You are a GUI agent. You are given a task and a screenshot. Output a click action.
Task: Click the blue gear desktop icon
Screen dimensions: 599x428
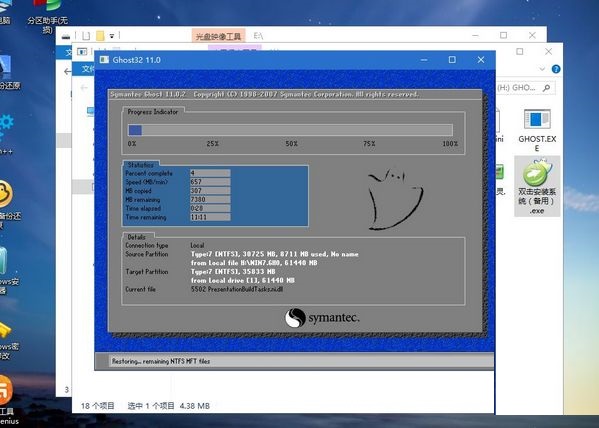coord(5,126)
